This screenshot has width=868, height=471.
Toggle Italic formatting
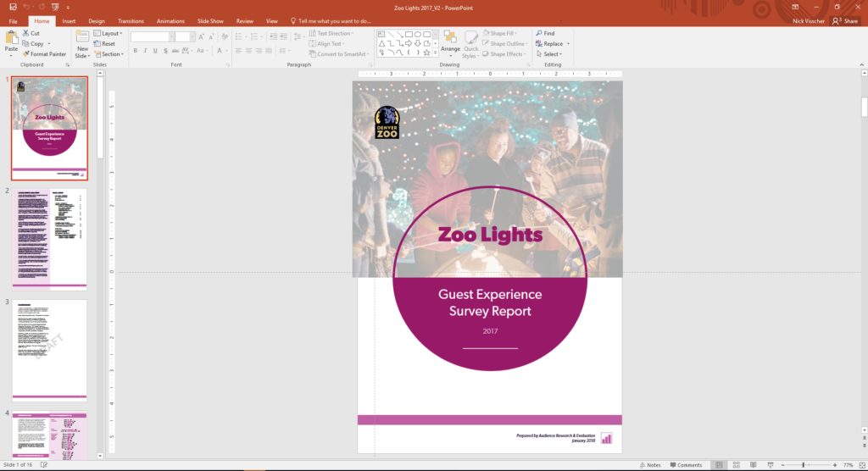coord(145,51)
